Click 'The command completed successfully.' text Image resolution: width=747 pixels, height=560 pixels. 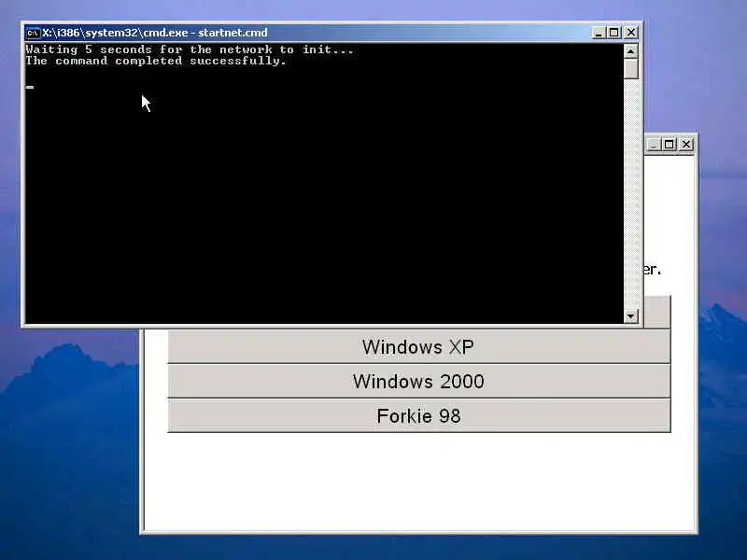tap(156, 61)
